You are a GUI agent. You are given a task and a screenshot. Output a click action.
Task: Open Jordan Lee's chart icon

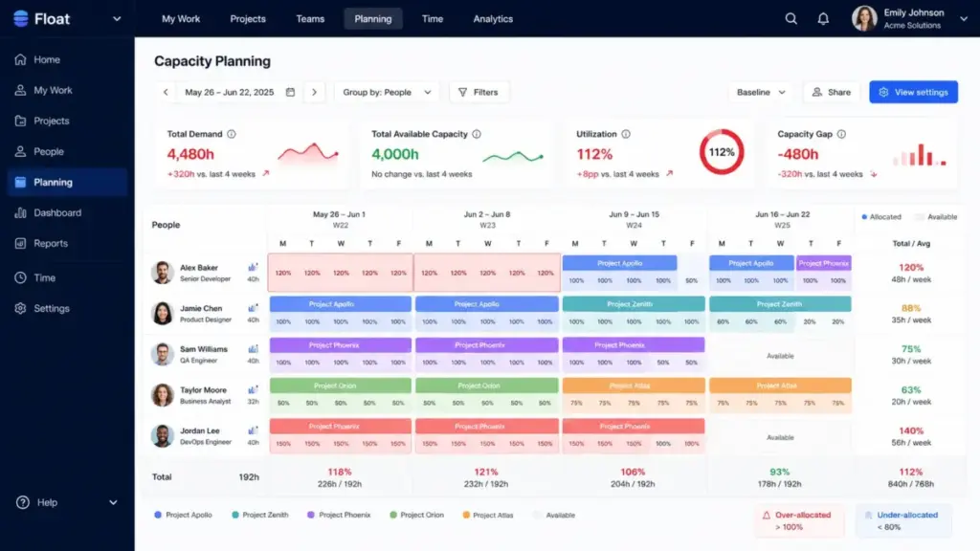pos(253,430)
